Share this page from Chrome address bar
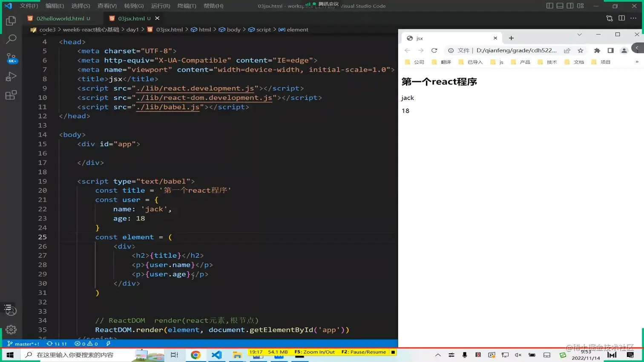The height and width of the screenshot is (362, 644). pyautogui.click(x=567, y=51)
